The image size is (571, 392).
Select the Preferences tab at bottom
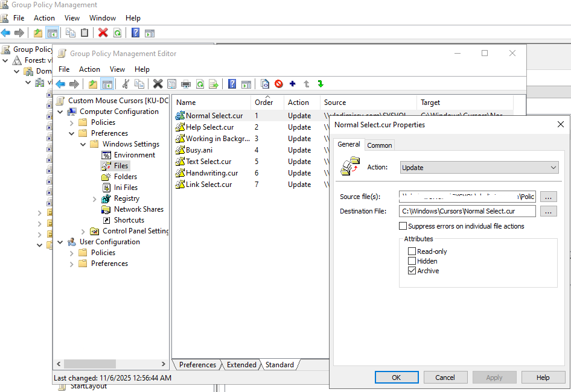(x=197, y=365)
